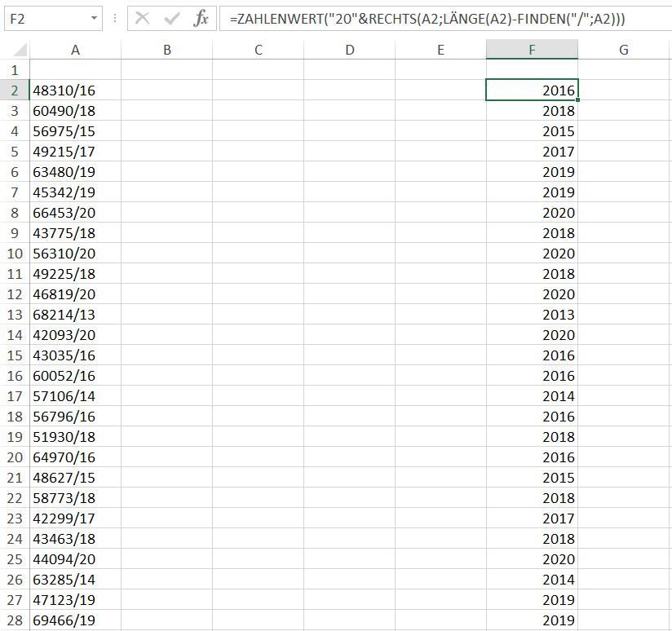672x631 pixels.
Task: Click cell F23 showing 2017
Action: click(x=532, y=518)
